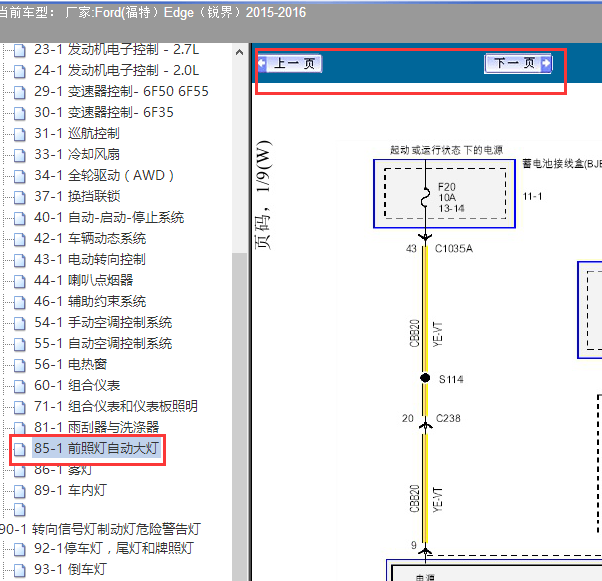Click the 11-1 page reference in diagram
This screenshot has height=581, width=602.
pyautogui.click(x=533, y=197)
